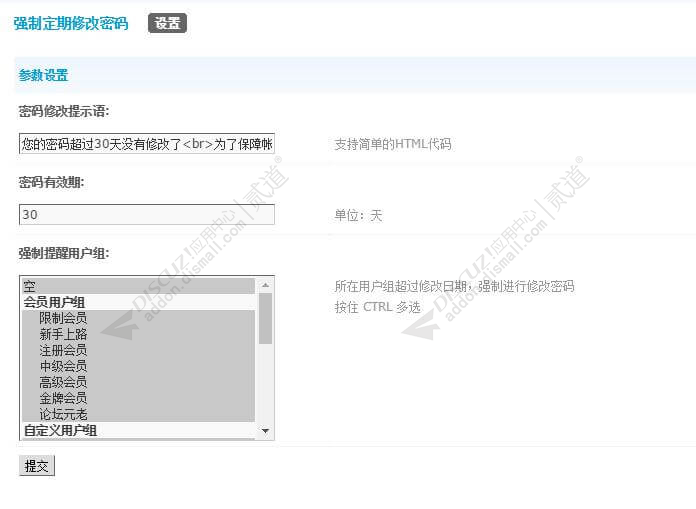Select 注册会员 in the group list
The width and height of the screenshot is (696, 509).
tap(138, 350)
